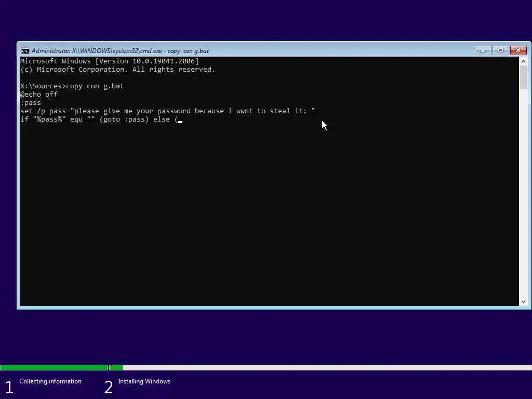The width and height of the screenshot is (532, 399).
Task: Close the Administrator cmd.exe window
Action: [518, 50]
